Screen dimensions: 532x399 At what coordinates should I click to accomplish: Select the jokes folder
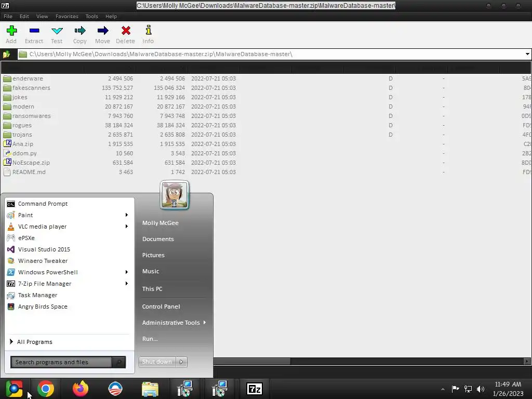[x=15, y=97]
